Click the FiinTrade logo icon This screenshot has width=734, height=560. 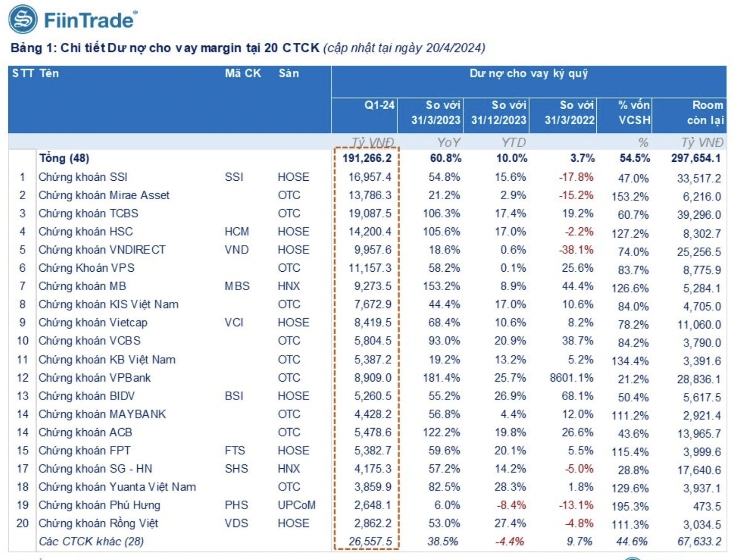click(x=23, y=19)
